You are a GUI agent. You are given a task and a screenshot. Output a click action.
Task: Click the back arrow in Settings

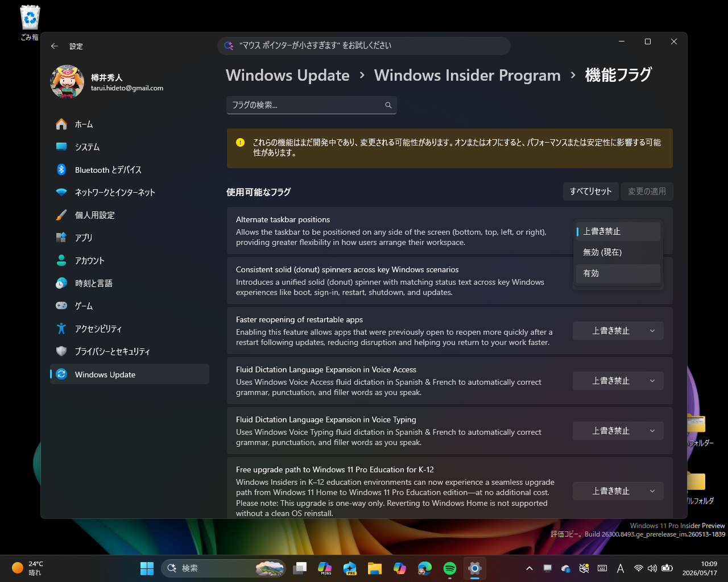coord(55,46)
